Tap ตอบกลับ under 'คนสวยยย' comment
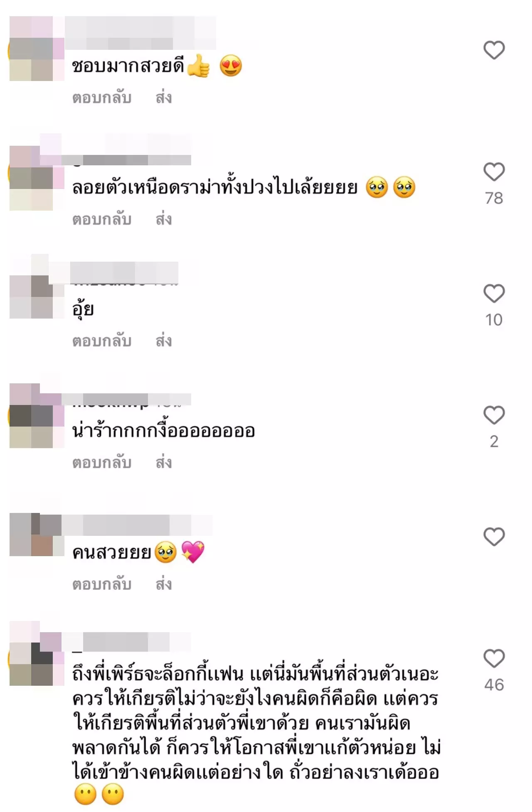The height and width of the screenshot is (812, 532). click(102, 584)
